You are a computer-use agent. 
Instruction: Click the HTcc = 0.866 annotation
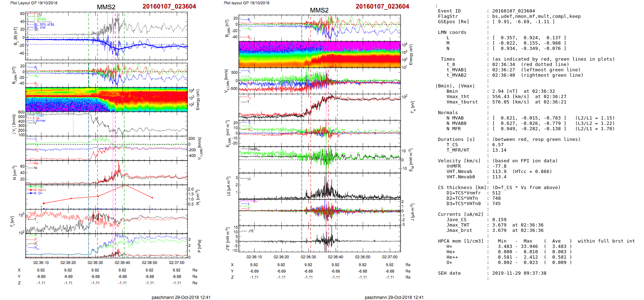tap(532, 172)
